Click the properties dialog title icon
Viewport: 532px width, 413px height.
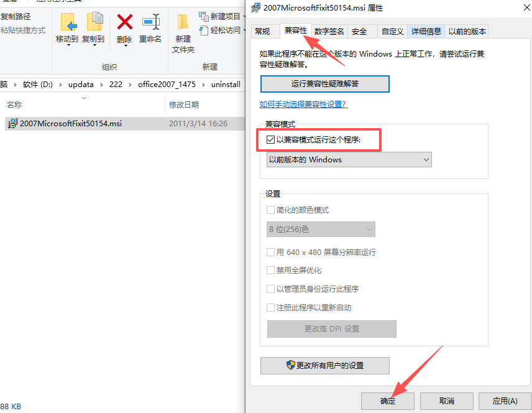(255, 7)
